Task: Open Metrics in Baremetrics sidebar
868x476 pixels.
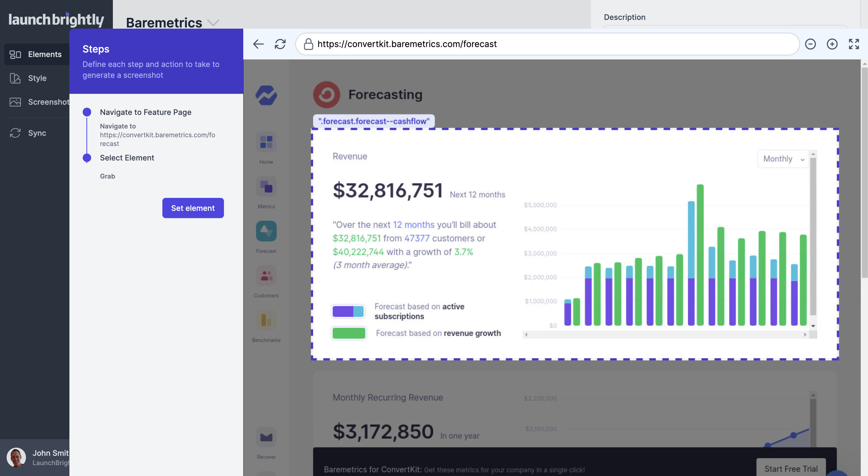Action: pos(266,192)
